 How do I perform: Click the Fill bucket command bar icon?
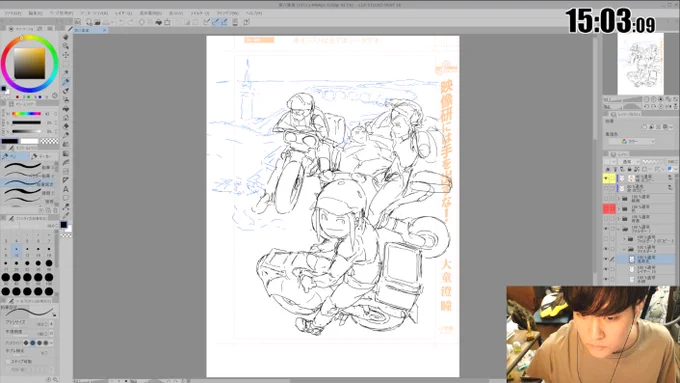click(159, 22)
